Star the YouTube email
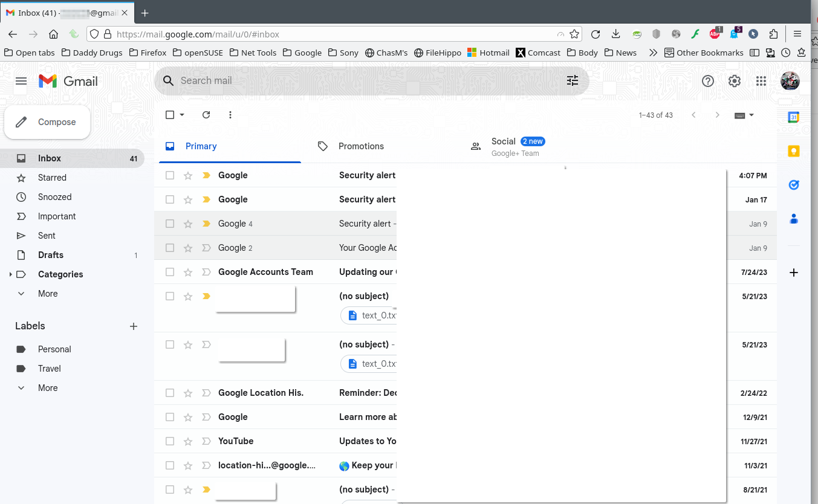Screen dimensions: 818x504 click(x=188, y=441)
